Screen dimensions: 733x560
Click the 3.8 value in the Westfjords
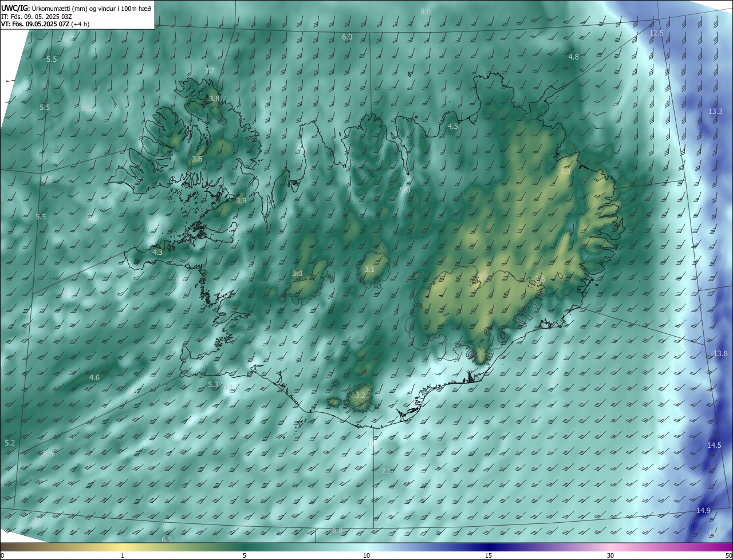(214, 98)
